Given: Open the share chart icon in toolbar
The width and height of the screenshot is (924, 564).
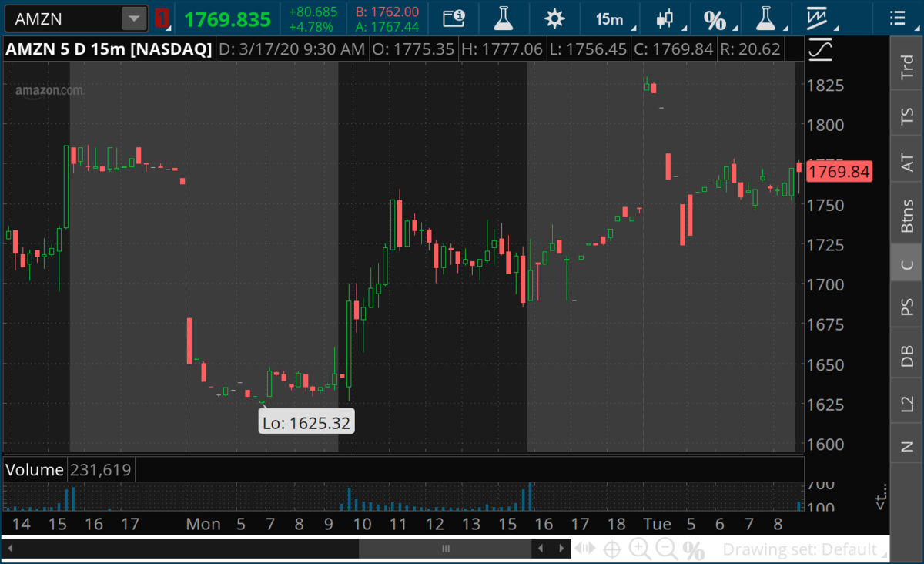Looking at the screenshot, I should pyautogui.click(x=454, y=18).
